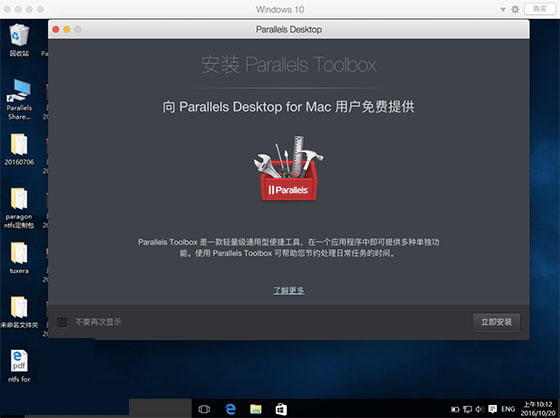Select the unnamed folder 未命名文件夹 icon
Image resolution: width=560 pixels, height=418 pixels.
tap(19, 312)
